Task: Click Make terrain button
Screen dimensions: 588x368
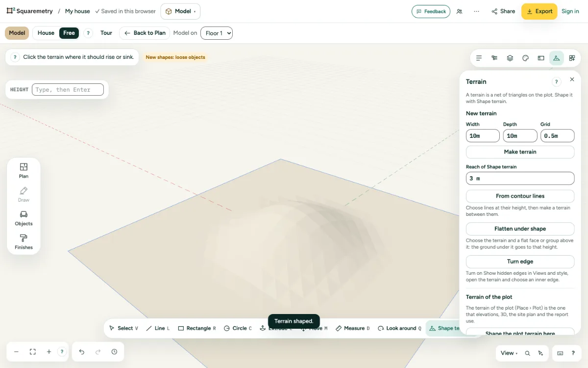Action: tap(520, 152)
